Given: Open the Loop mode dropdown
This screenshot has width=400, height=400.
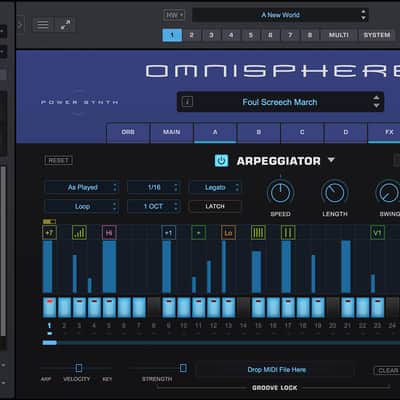Looking at the screenshot, I should pyautogui.click(x=82, y=206).
